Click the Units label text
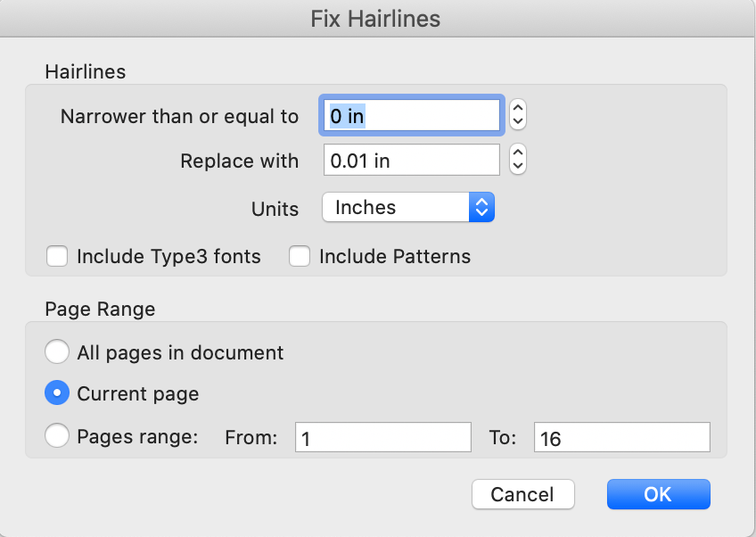The image size is (756, 537). 275,208
